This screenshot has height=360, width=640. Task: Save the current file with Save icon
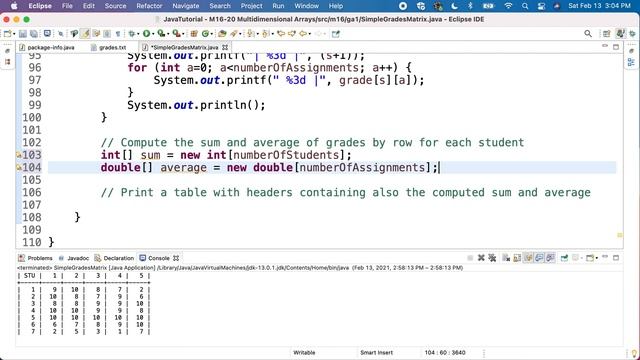pos(23,34)
